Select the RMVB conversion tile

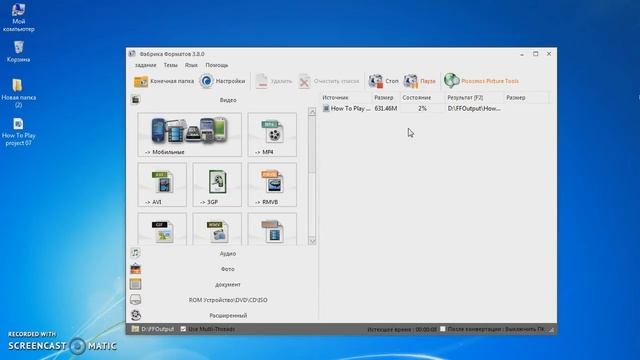tap(272, 185)
